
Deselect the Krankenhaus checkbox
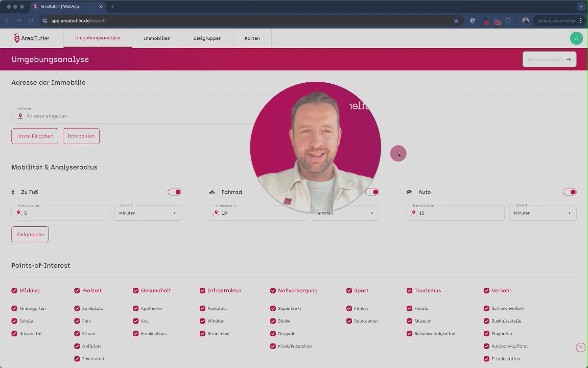(x=136, y=333)
